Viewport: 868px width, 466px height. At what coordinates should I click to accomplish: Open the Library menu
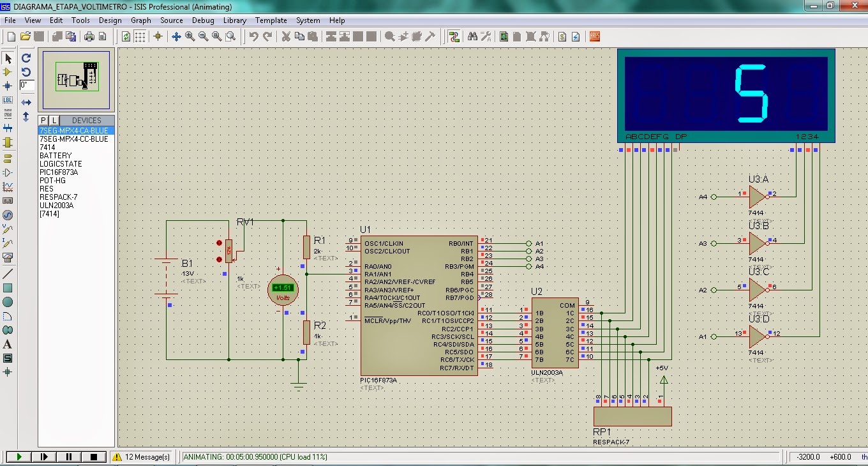coord(234,20)
